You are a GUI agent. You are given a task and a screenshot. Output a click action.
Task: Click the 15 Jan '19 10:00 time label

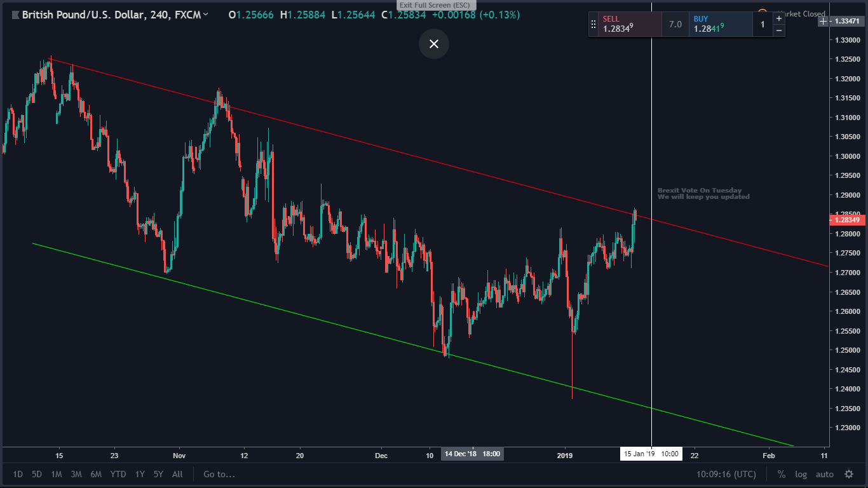point(651,454)
